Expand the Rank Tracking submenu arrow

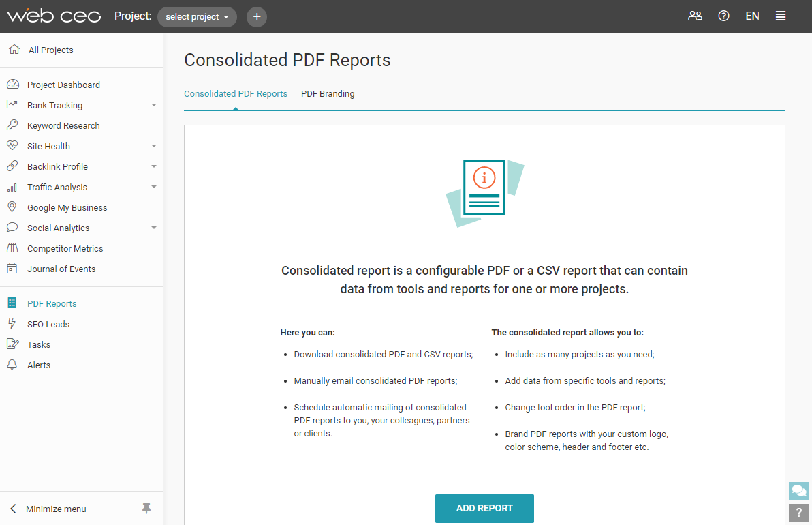tap(154, 105)
